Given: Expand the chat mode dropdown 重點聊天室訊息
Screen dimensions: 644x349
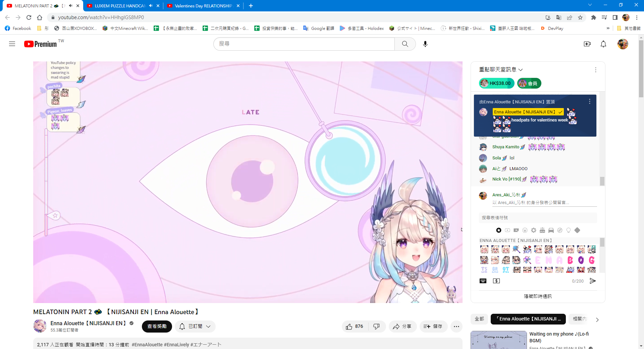Looking at the screenshot, I should coord(501,69).
